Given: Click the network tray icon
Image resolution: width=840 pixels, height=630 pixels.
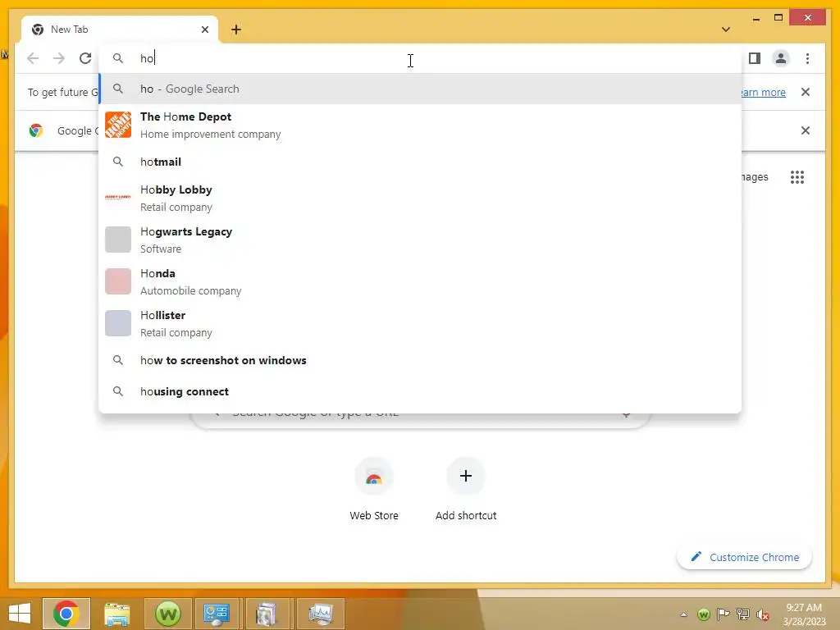Looking at the screenshot, I should tap(743, 614).
